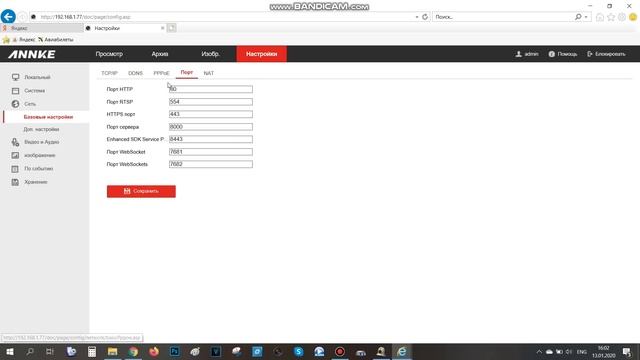This screenshot has width=640, height=360.
Task: Switch to the Яндекс browser tab
Action: coord(42,28)
